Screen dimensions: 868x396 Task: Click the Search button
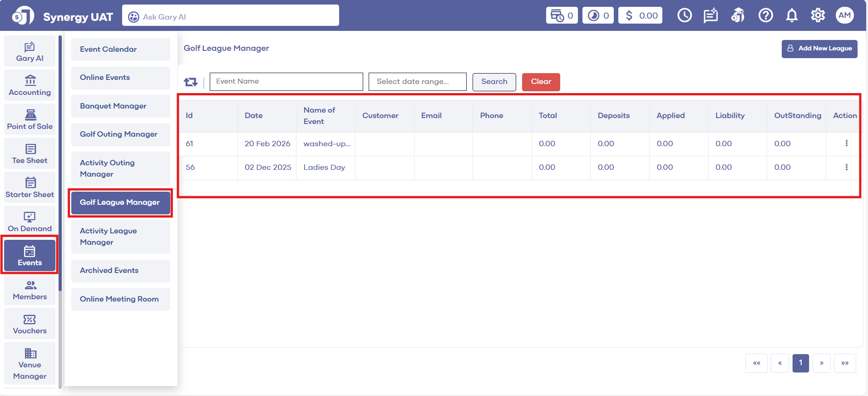494,82
